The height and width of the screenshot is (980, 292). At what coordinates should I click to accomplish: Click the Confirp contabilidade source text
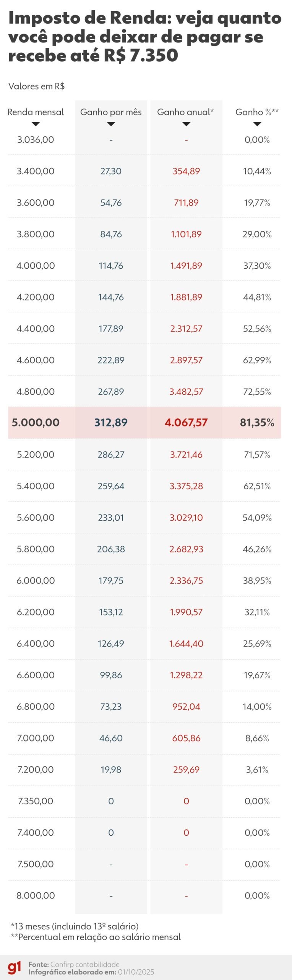click(x=85, y=964)
